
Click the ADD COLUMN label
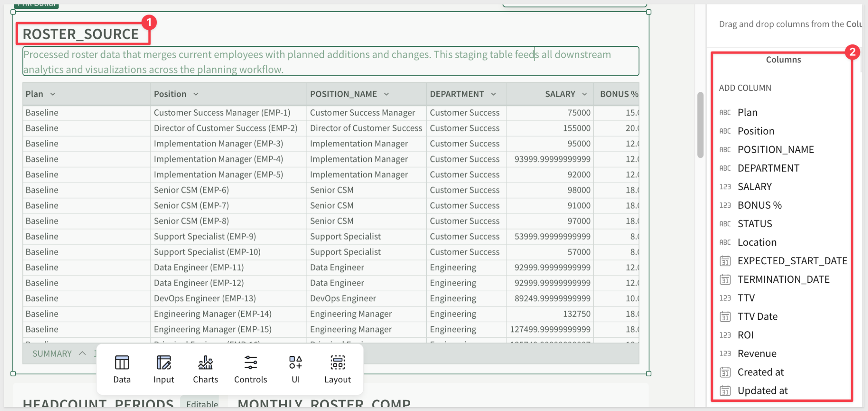tap(745, 88)
